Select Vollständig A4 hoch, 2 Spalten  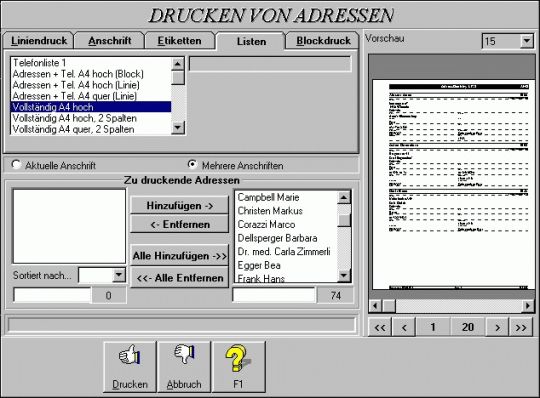[91, 118]
